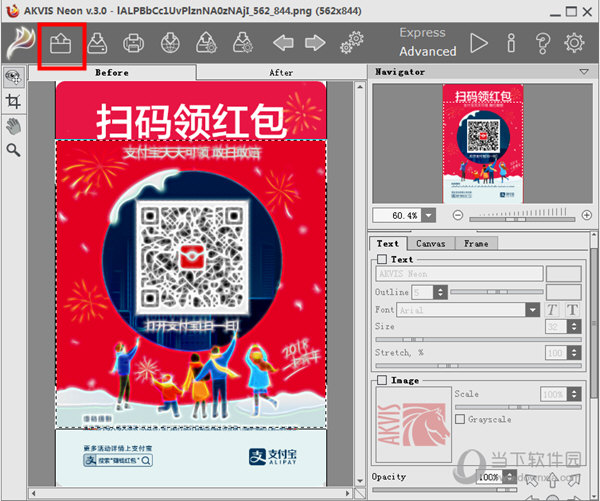Viewport: 600px width, 501px height.
Task: Open preferences gear icon
Action: point(574,43)
